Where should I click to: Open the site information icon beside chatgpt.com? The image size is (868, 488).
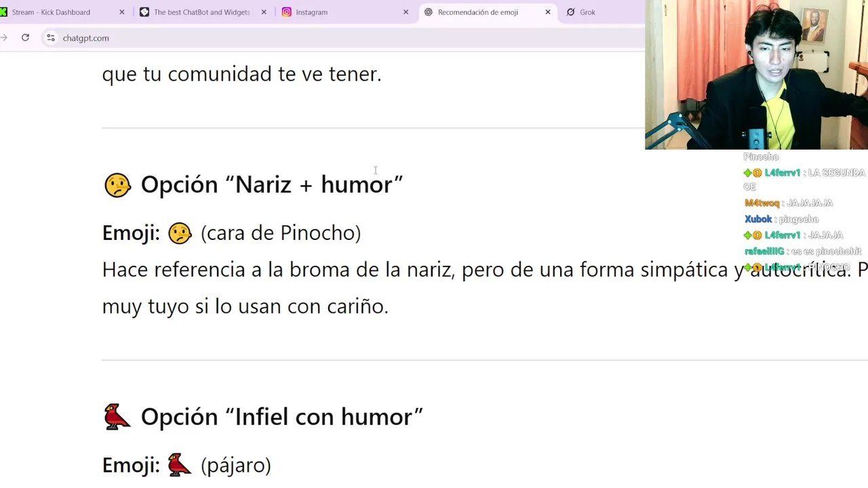50,38
